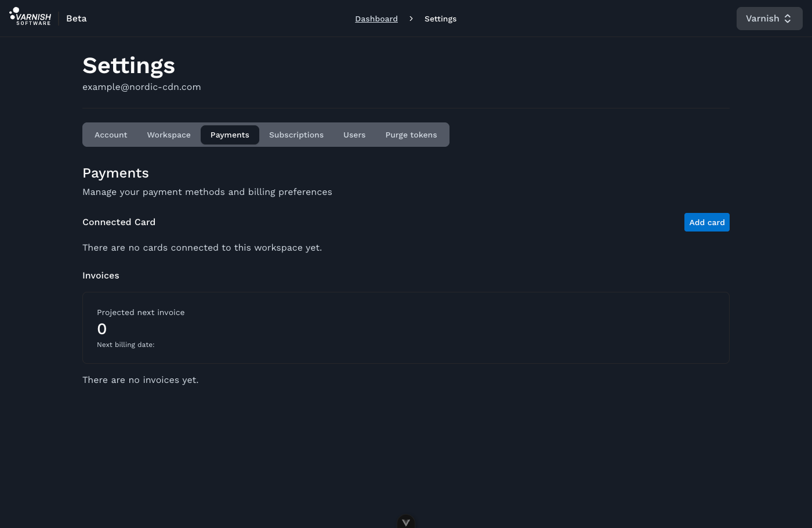This screenshot has width=812, height=528.
Task: View the Subscriptions tab
Action: [x=296, y=135]
